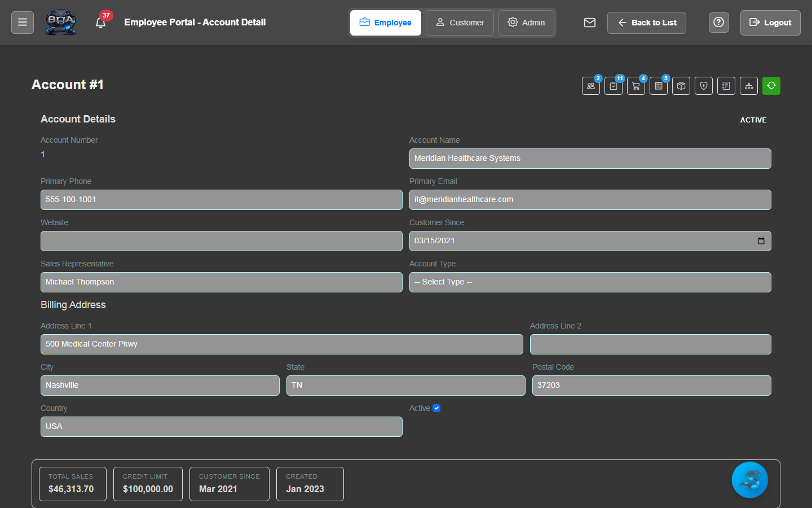The image size is (812, 508).
Task: Open the products package icon
Action: [681, 86]
